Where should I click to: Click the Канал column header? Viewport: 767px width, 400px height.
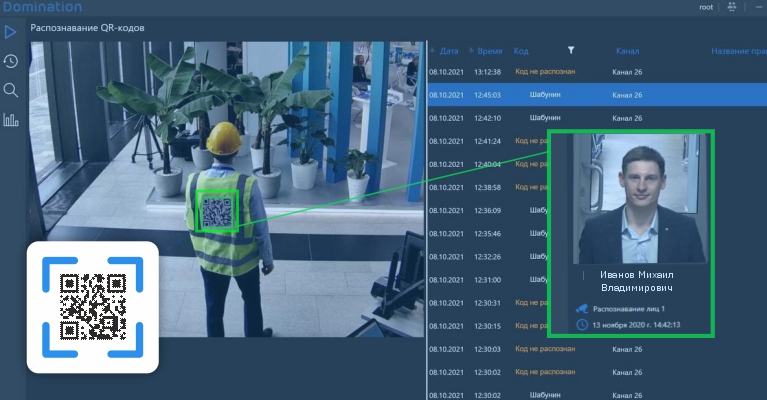tap(627, 50)
